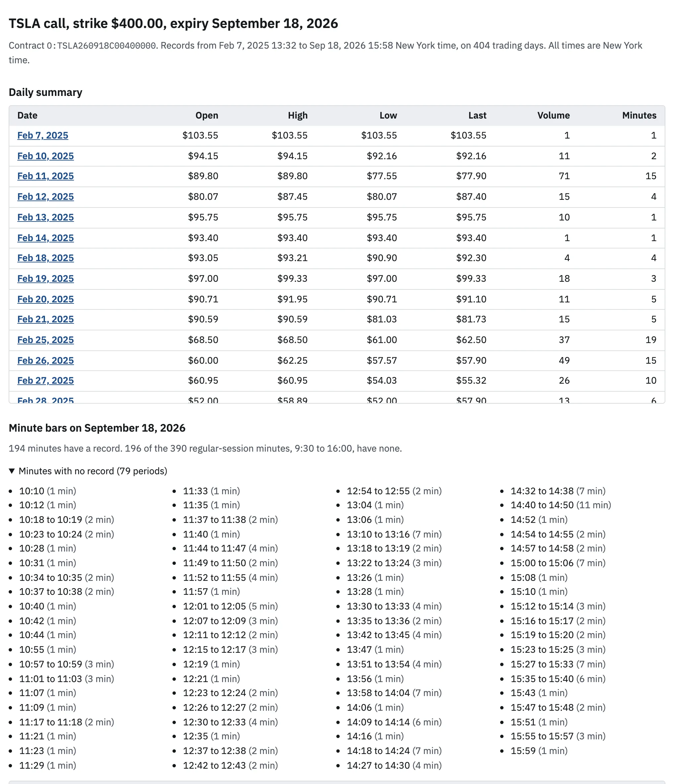674x784 pixels.
Task: Click the Minutes column header
Action: click(x=639, y=116)
